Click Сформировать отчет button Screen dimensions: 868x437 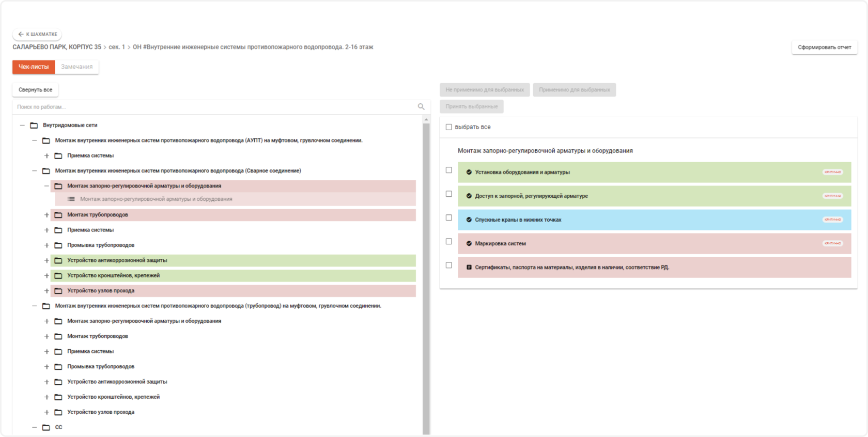[824, 47]
